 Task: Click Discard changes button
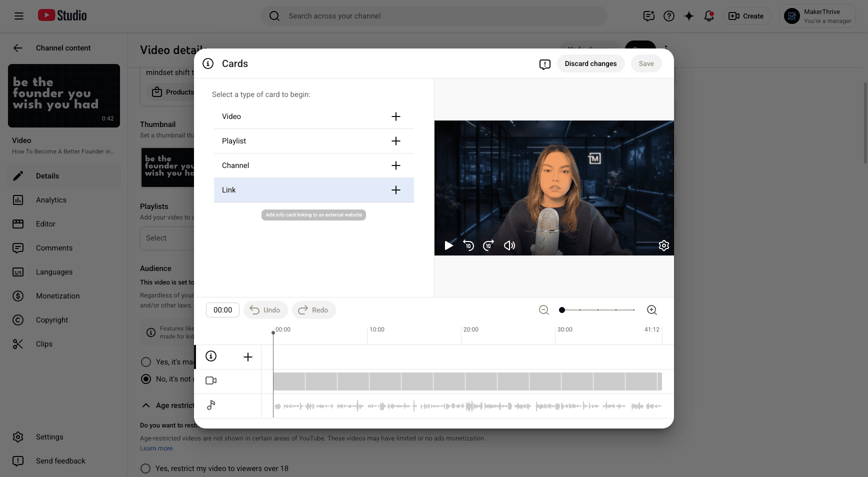pos(590,63)
